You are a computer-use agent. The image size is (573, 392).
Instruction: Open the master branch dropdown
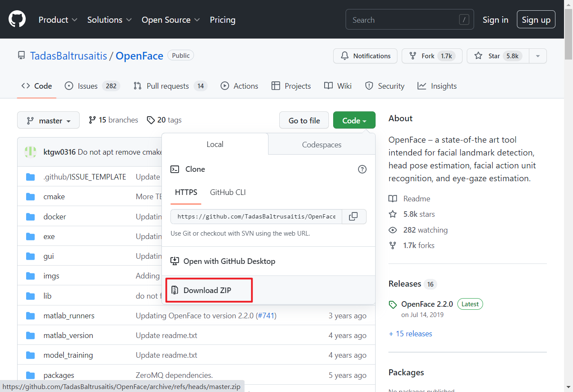coord(48,120)
